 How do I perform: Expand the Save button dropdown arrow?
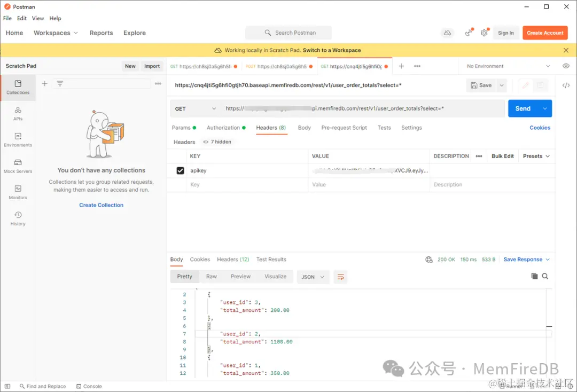click(502, 85)
